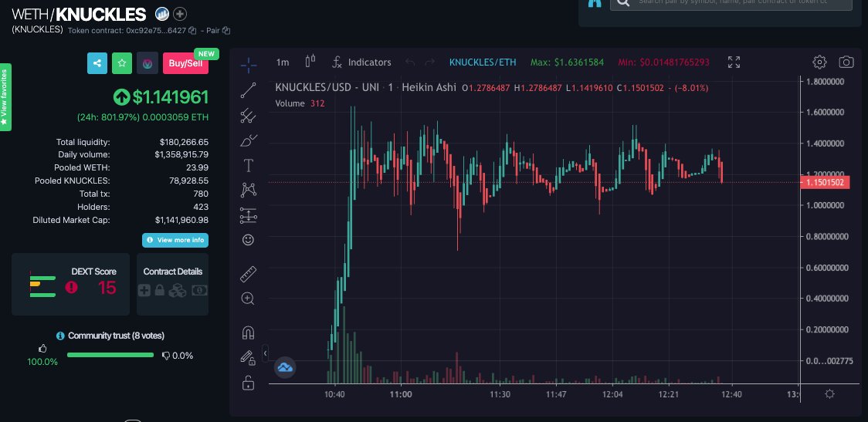The width and height of the screenshot is (868, 422).
Task: Click the Pooled WETH value 23.99
Action: click(x=197, y=167)
